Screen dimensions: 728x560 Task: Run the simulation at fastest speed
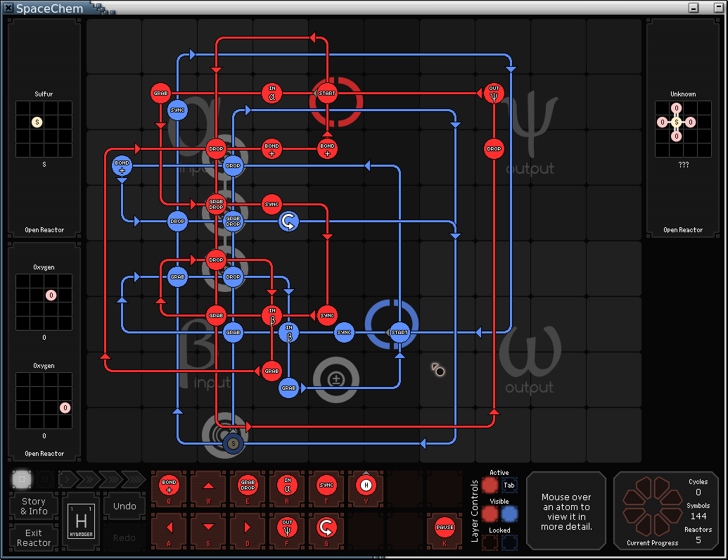pyautogui.click(x=134, y=478)
